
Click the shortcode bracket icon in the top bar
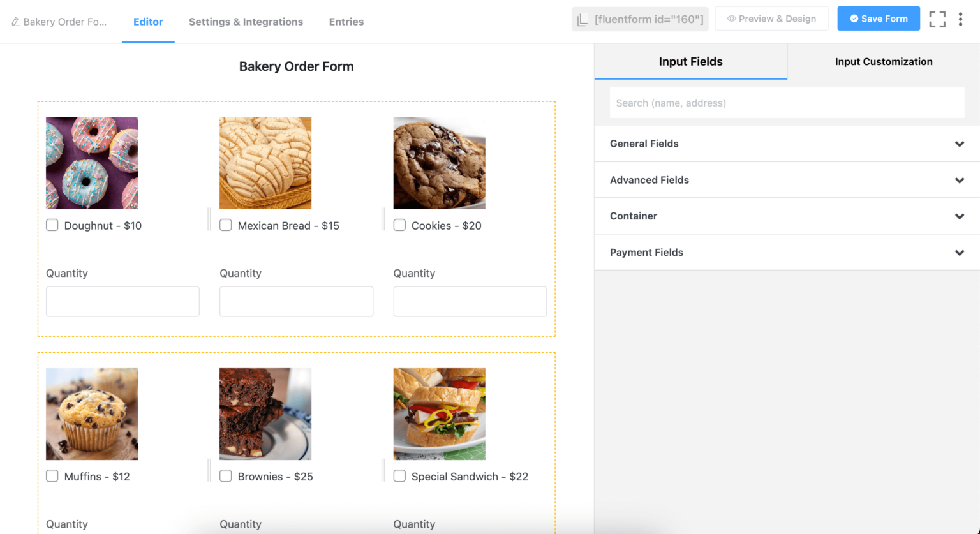pos(581,19)
